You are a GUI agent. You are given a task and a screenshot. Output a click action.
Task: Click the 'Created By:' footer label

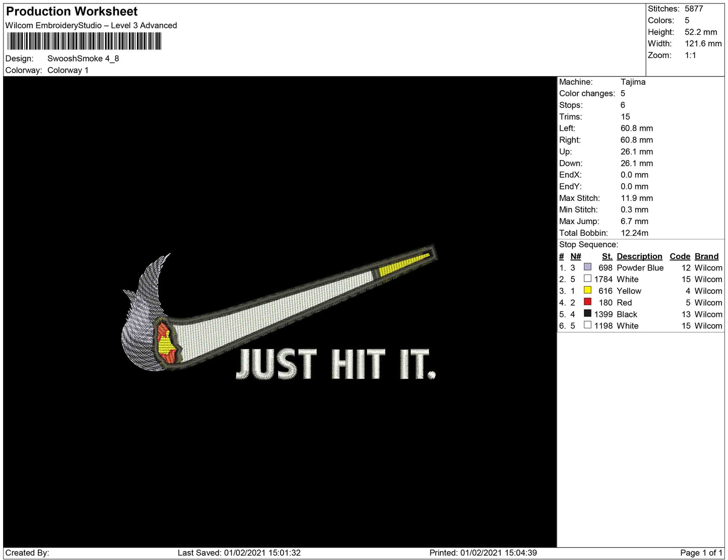pos(27,553)
